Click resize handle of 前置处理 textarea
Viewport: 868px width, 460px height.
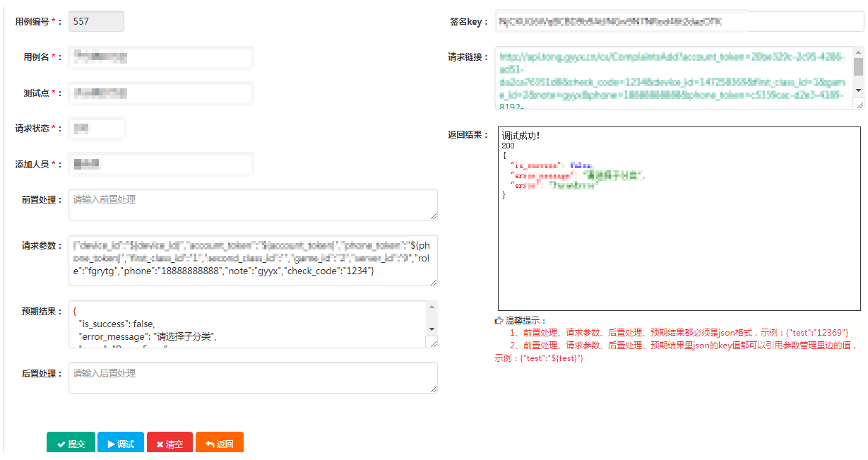[433, 216]
